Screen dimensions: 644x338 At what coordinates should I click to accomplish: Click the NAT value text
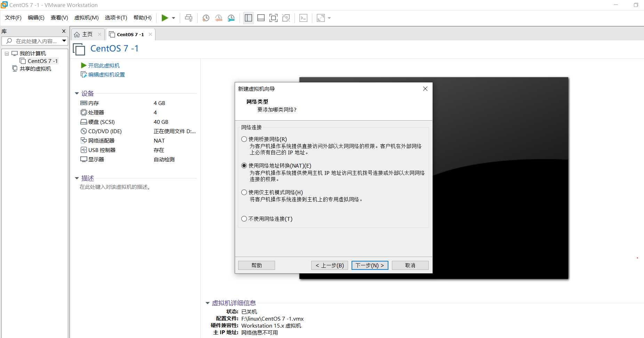click(159, 140)
